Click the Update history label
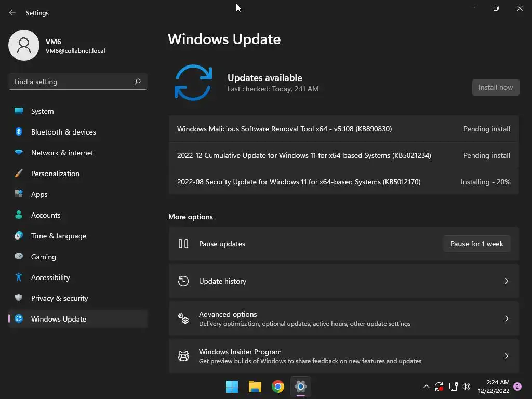The width and height of the screenshot is (532, 399). click(222, 281)
